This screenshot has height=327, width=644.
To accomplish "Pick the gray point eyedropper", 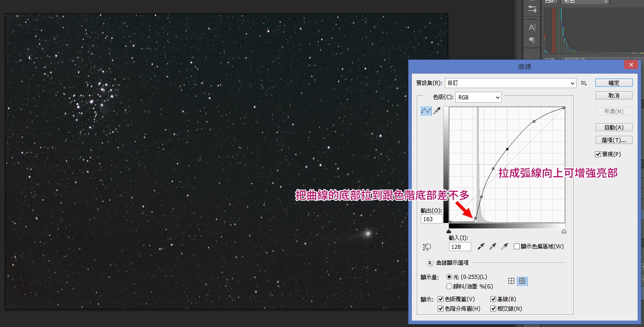I will pyautogui.click(x=493, y=246).
